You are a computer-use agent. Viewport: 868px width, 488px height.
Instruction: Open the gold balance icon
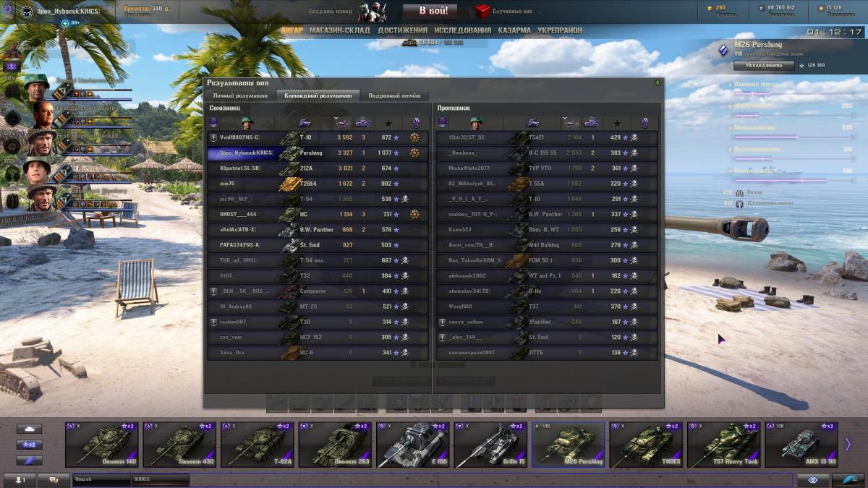pyautogui.click(x=710, y=8)
